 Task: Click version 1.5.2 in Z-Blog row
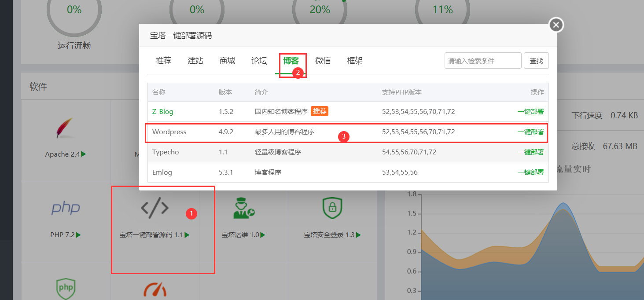pyautogui.click(x=226, y=112)
